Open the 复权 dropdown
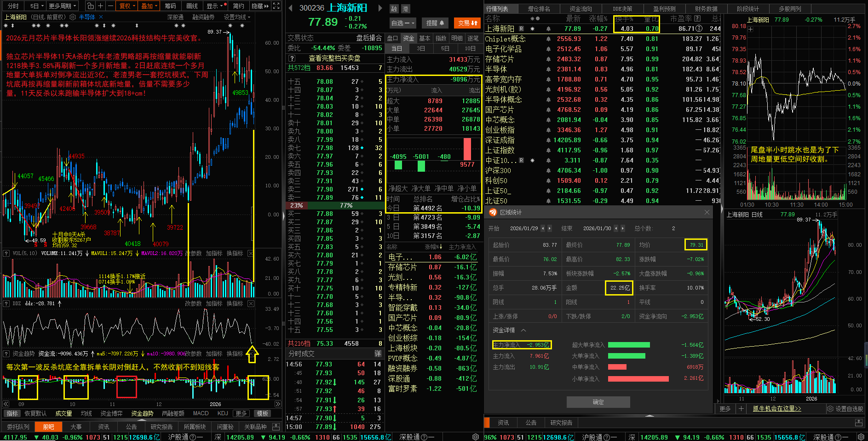The width and height of the screenshot is (868, 441). (x=127, y=6)
